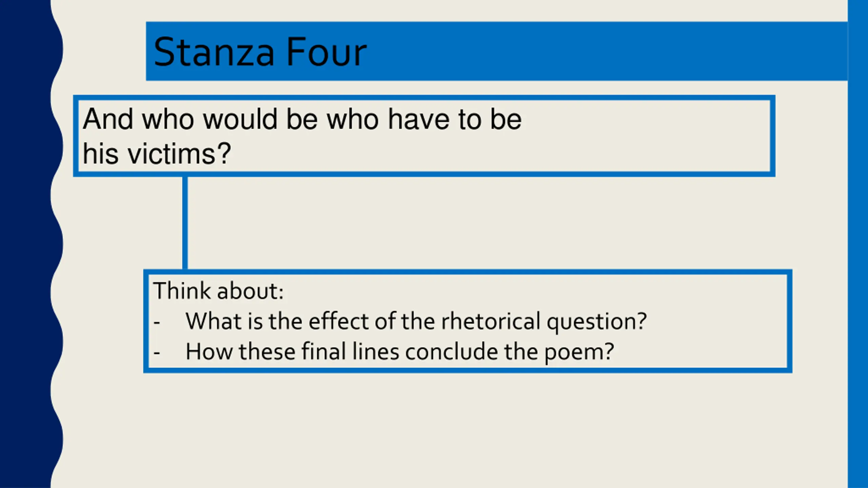Click the "Think about:" heading text
Image resolution: width=868 pixels, height=488 pixels.
click(218, 291)
